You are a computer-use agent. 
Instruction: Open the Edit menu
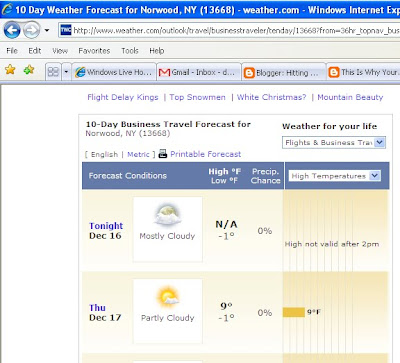click(x=35, y=51)
